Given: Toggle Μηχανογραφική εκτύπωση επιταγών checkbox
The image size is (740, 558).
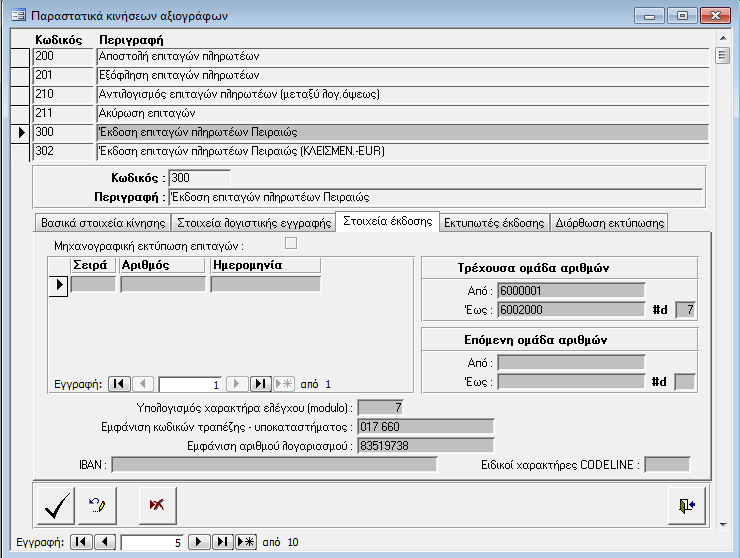Looking at the screenshot, I should [x=291, y=243].
